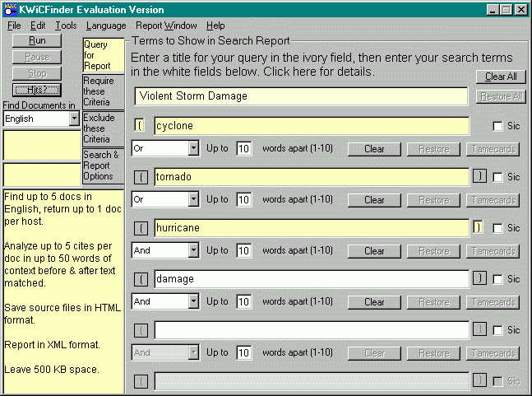This screenshot has width=532, height=396.
Task: Open the Or operator dropdown below tornado
Action: [x=193, y=199]
